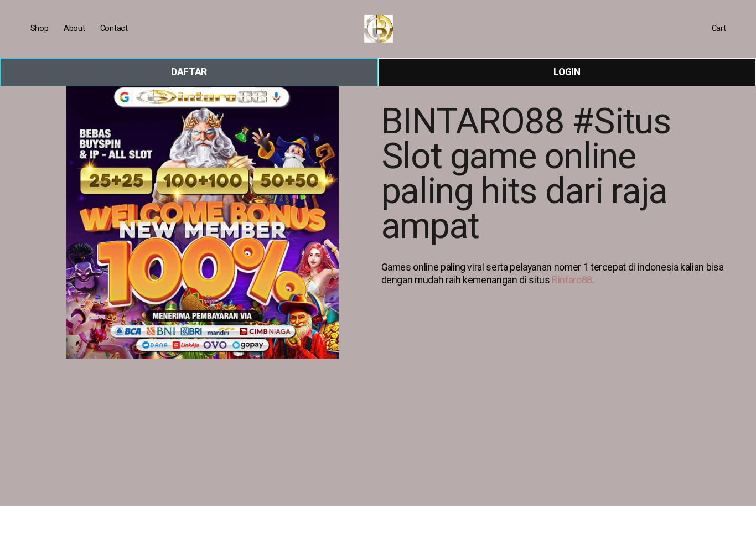Open the Contact page link

click(114, 28)
